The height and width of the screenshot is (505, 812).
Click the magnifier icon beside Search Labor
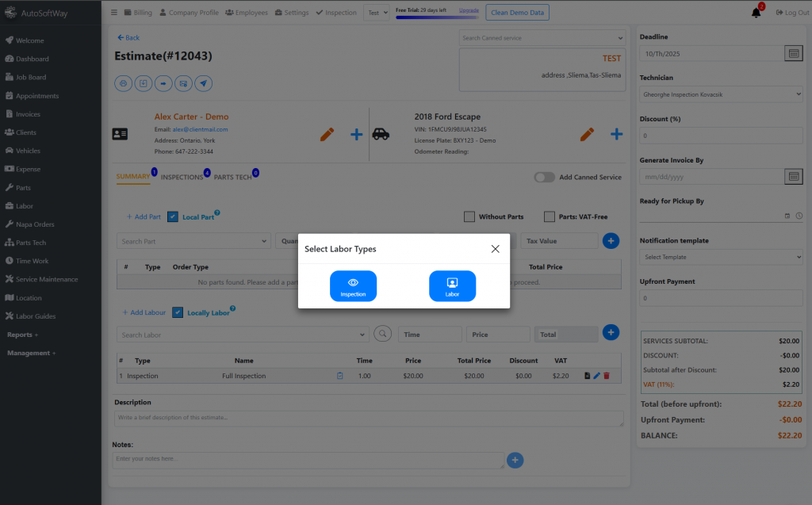(x=384, y=335)
